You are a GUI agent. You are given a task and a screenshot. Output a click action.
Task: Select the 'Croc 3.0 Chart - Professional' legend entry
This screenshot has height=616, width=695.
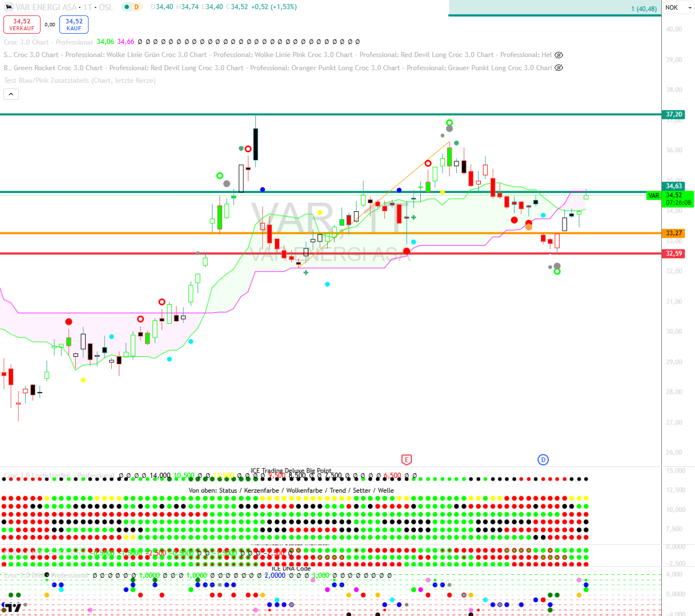click(x=48, y=42)
